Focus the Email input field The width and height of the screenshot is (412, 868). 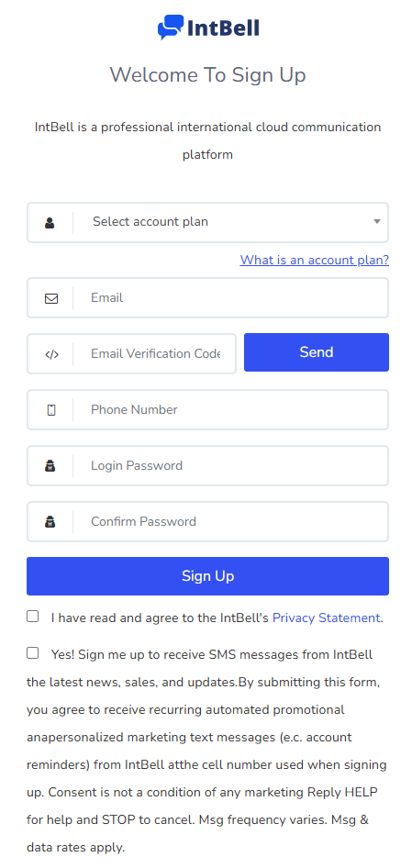coord(230,298)
